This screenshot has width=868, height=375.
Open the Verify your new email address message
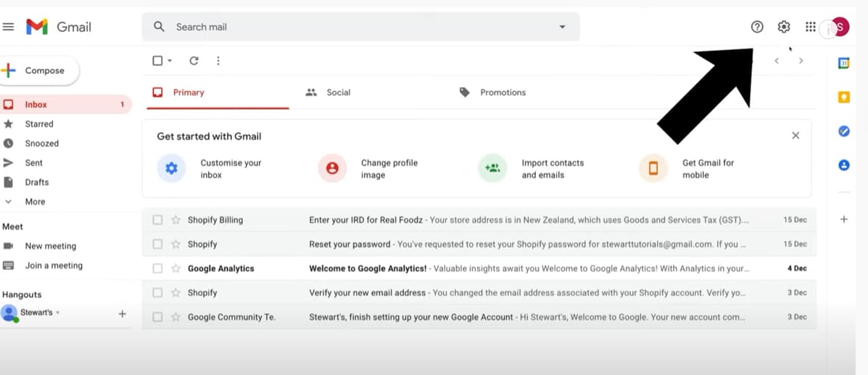[x=479, y=293]
